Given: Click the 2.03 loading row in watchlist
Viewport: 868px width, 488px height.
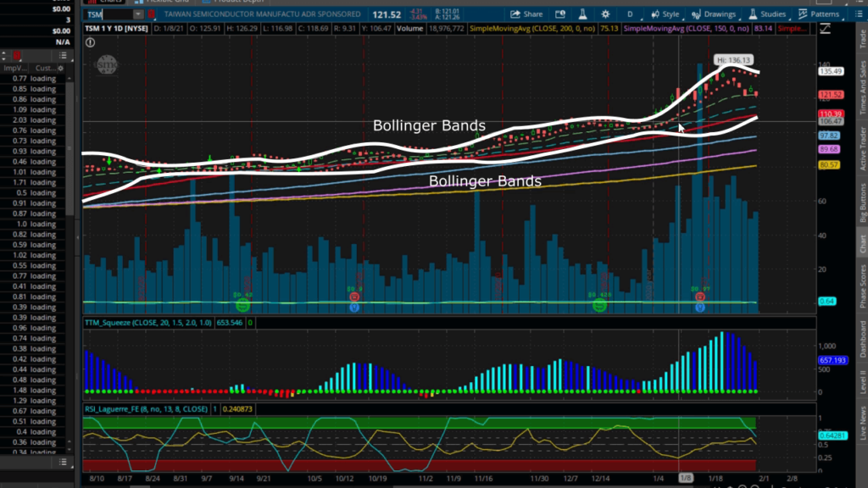Looking at the screenshot, I should [x=34, y=120].
